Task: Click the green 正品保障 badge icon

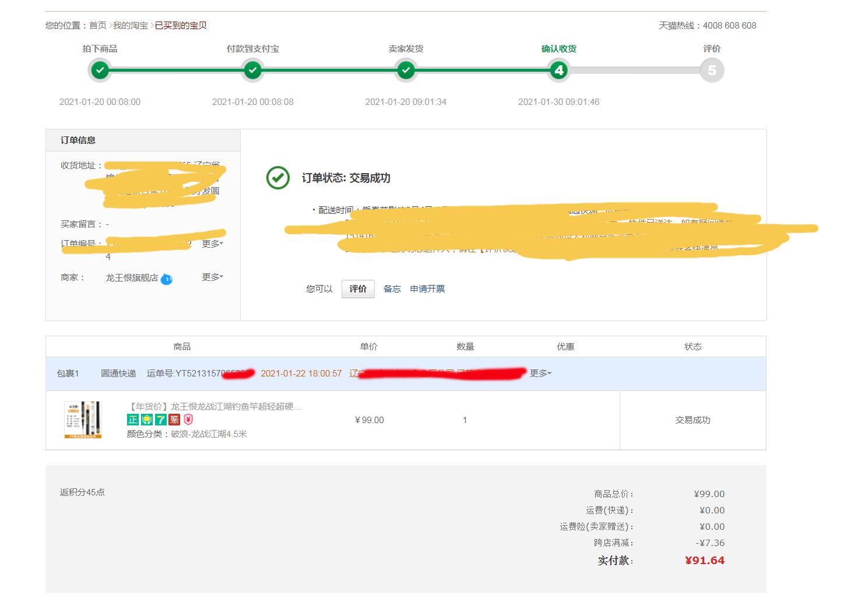Action: tap(133, 420)
